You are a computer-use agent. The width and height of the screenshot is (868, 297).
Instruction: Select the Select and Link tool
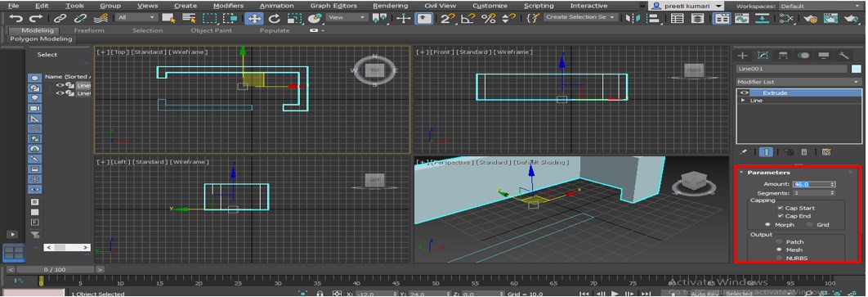tap(60, 18)
